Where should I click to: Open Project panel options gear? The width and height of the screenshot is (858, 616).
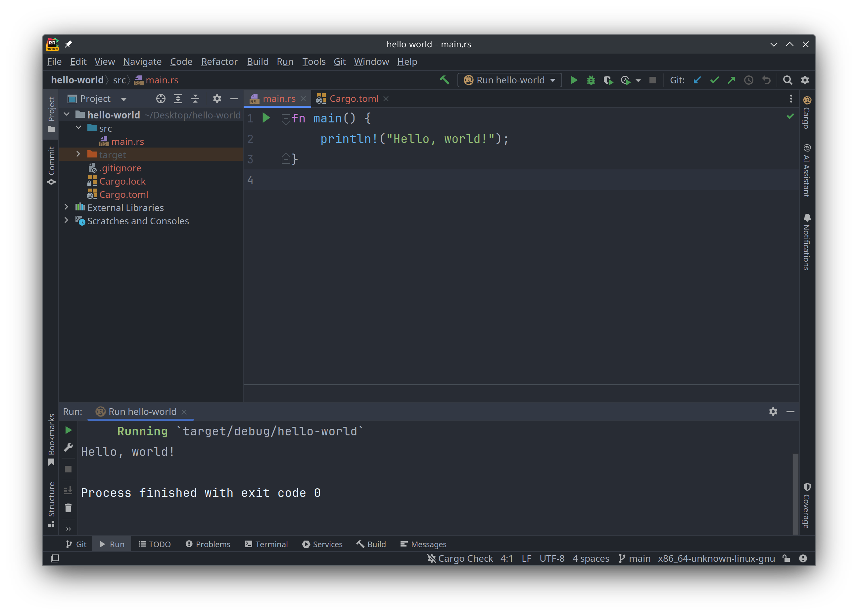tap(217, 99)
